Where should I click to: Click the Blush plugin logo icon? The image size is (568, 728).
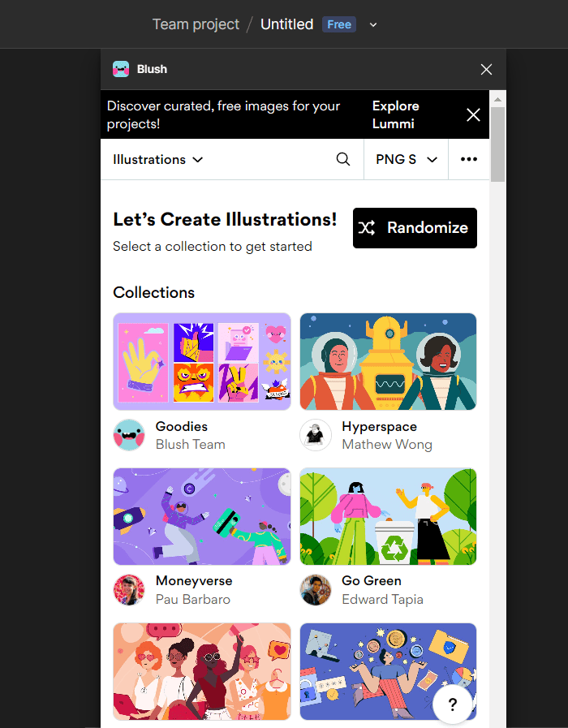121,69
